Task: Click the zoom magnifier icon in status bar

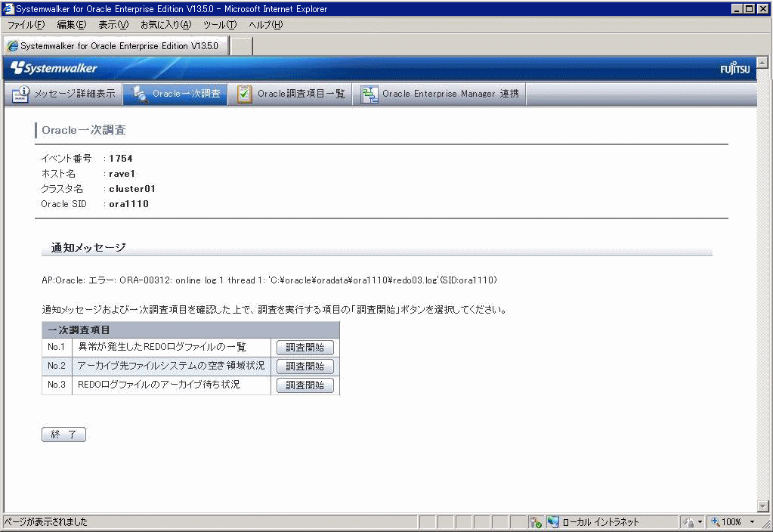Action: [716, 521]
